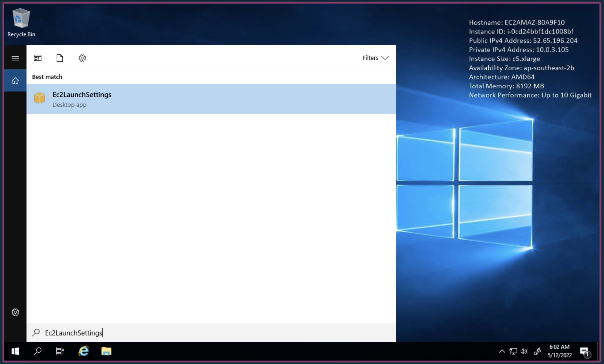604x364 pixels.
Task: Expand the Filters dropdown
Action: point(375,58)
